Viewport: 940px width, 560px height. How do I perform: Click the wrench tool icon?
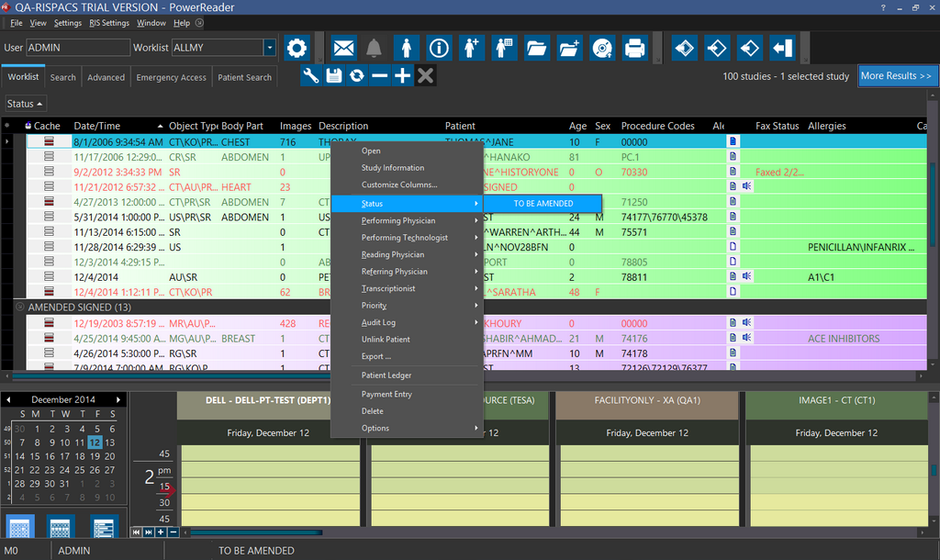click(311, 76)
